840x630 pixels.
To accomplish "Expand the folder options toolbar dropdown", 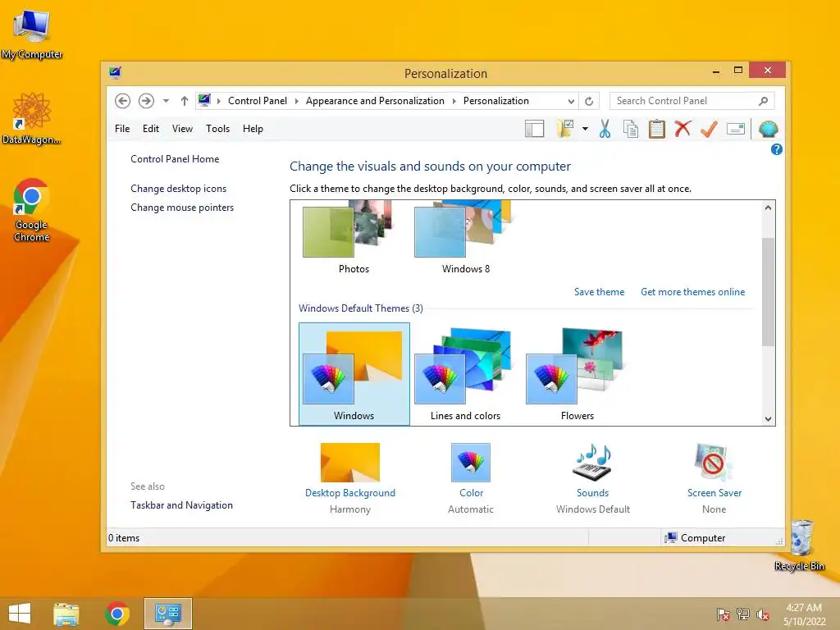I will click(585, 129).
